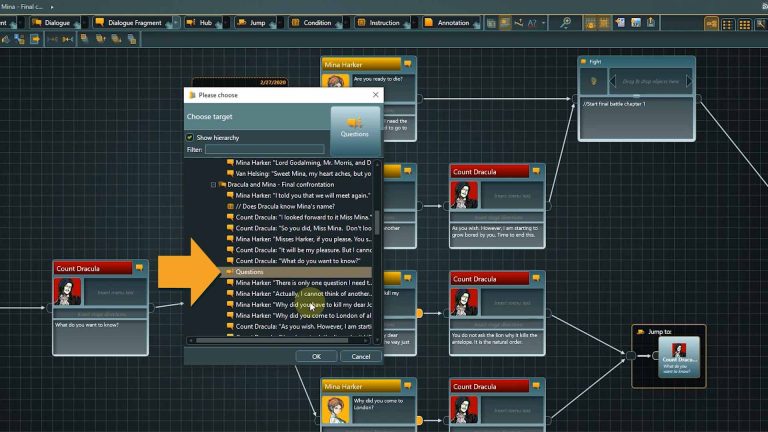Select 'Count Dracula: What do you want to know?'
This screenshot has width=768, height=432.
click(x=298, y=261)
